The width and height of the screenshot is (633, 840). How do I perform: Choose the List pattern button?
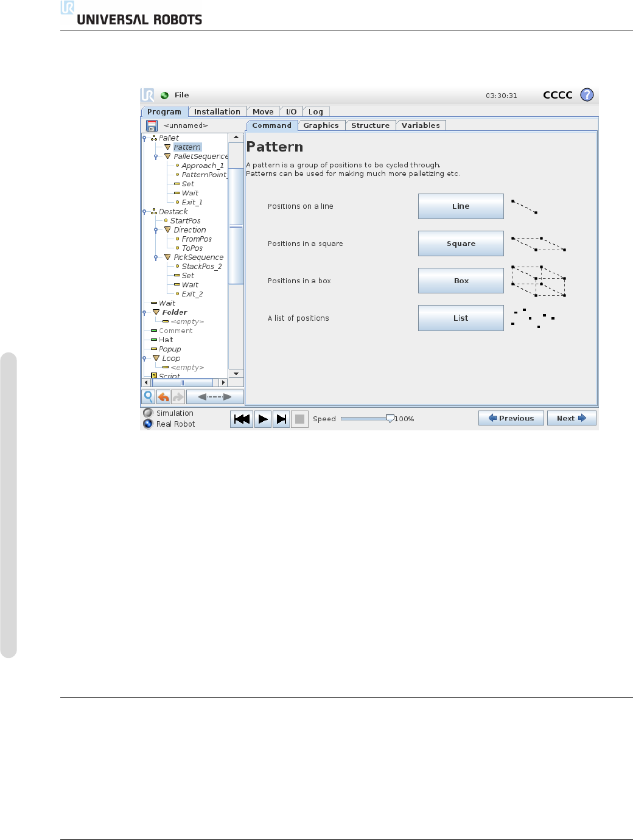[x=461, y=318]
